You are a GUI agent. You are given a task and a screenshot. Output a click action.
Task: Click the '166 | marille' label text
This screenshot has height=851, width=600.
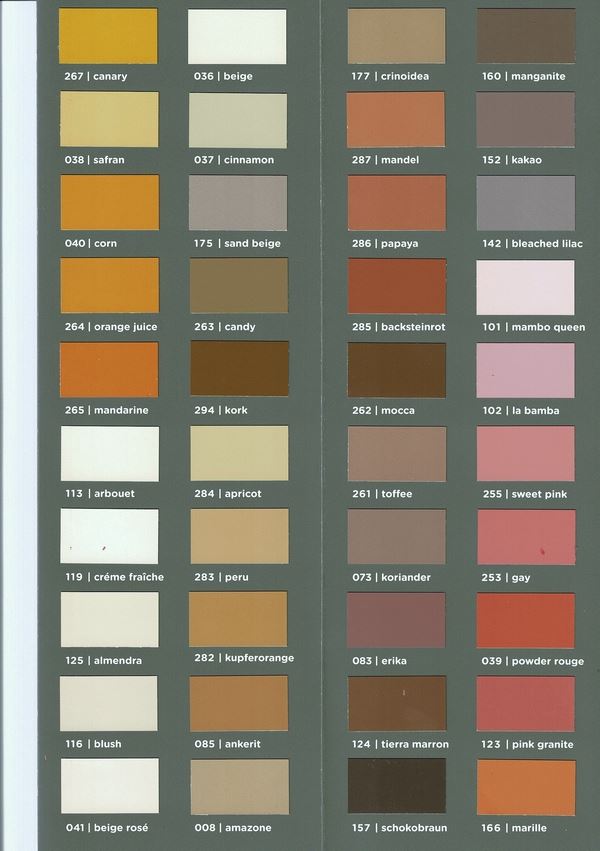pos(513,827)
